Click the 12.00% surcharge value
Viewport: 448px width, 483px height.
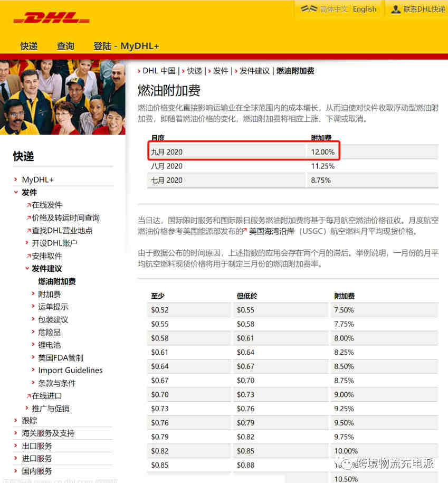click(322, 152)
